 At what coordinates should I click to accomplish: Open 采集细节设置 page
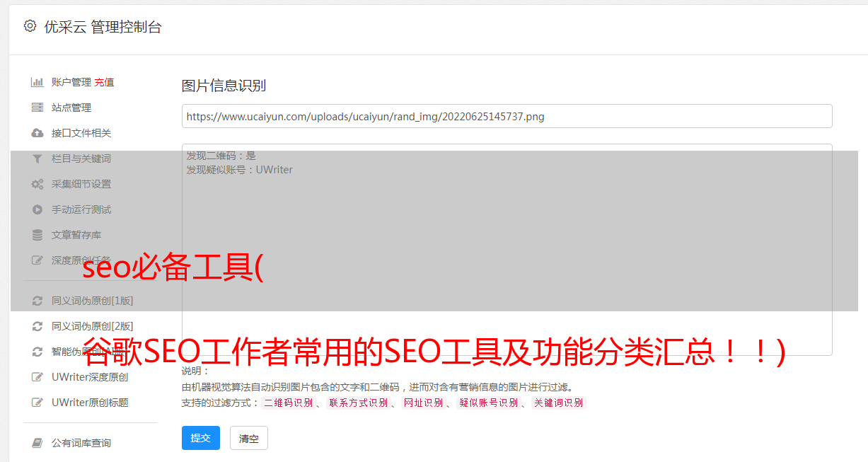81,184
